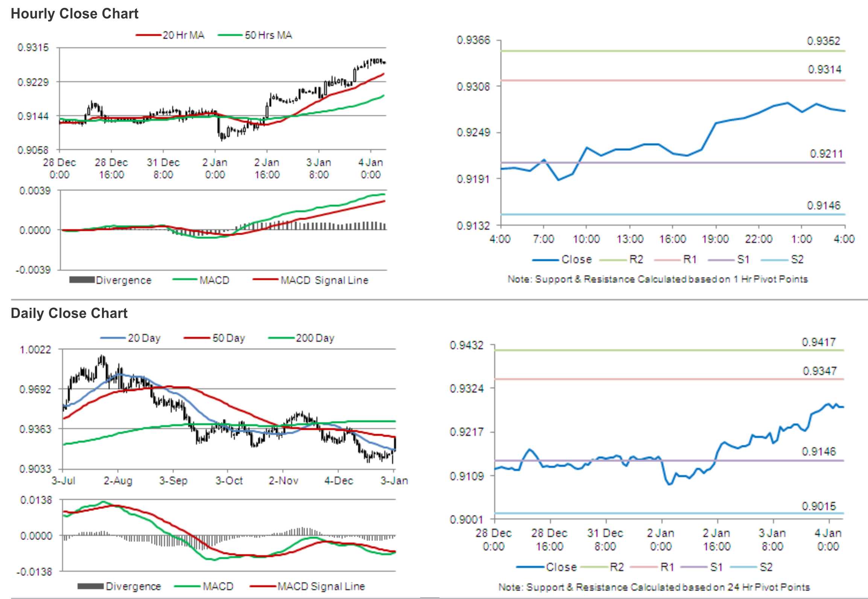Click the 0.9015 S2 support value
Image resolution: width=868 pixels, height=599 pixels.
point(819,506)
